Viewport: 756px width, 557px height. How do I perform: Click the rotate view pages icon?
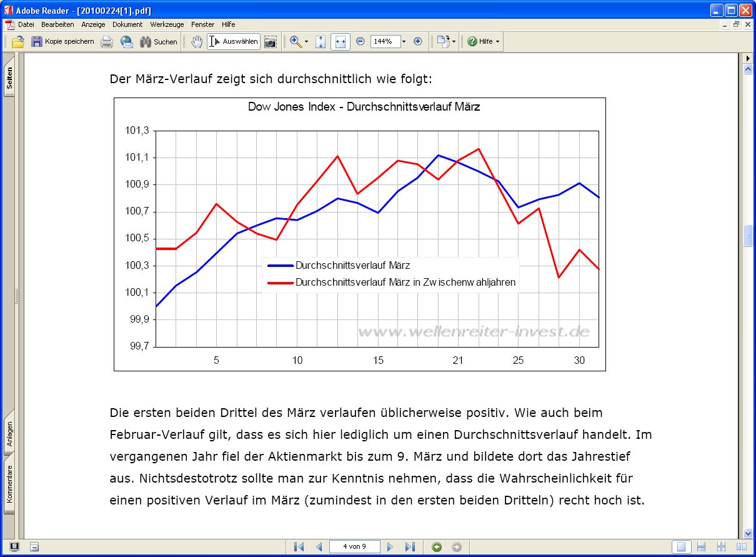coord(443,42)
